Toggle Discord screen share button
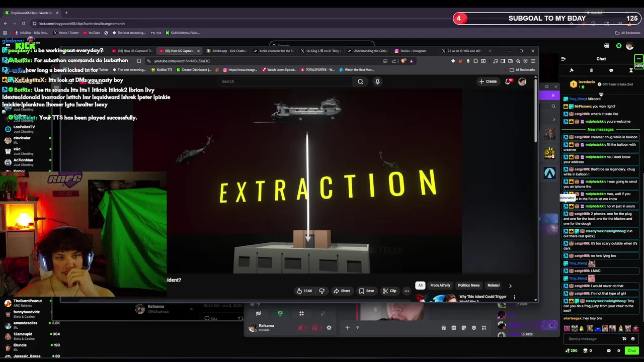 pos(280,313)
